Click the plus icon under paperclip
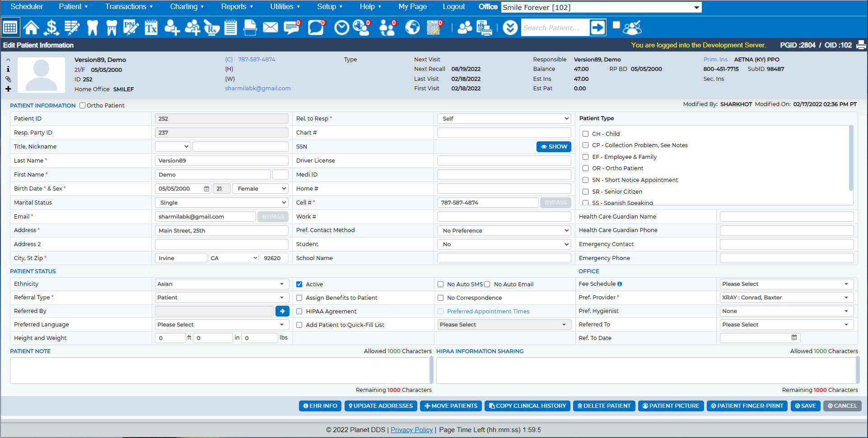 coord(8,89)
